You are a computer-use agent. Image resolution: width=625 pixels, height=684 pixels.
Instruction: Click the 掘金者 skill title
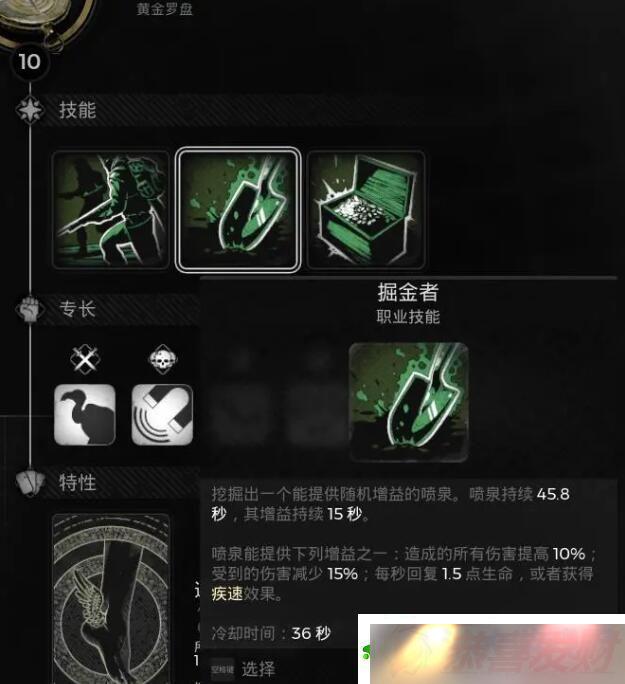[408, 292]
